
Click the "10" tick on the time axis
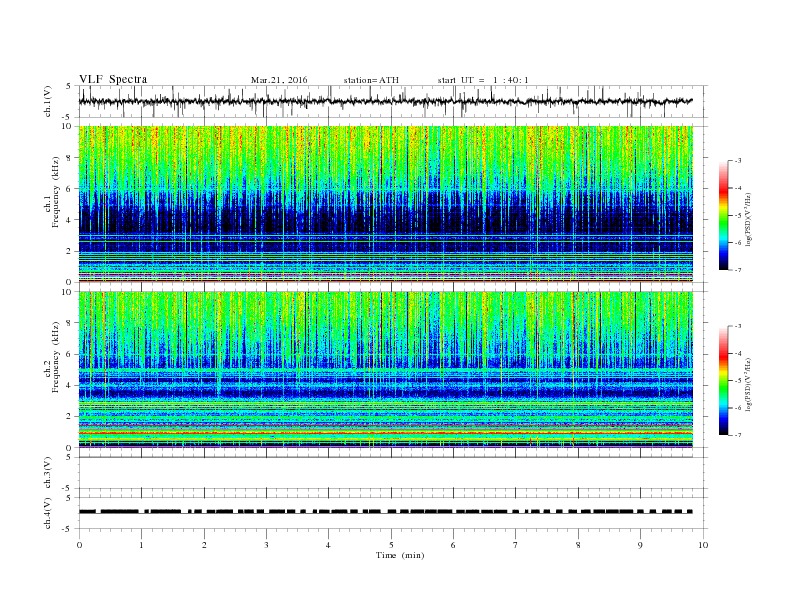coord(703,545)
